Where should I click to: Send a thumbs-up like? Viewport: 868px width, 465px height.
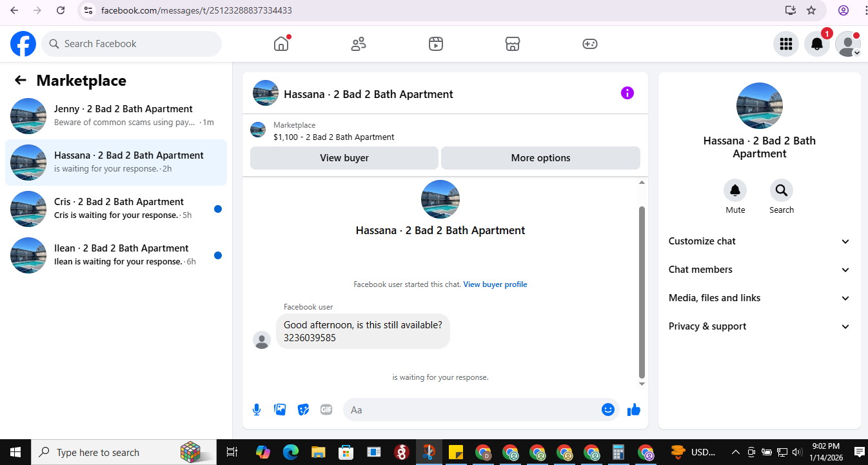click(634, 410)
